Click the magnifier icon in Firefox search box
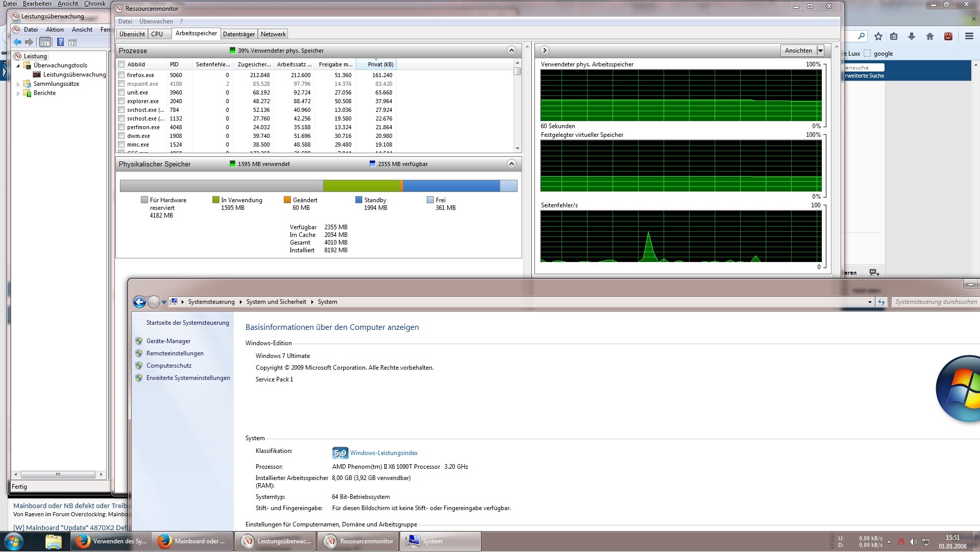Viewport: 980px width, 552px height. point(862,36)
